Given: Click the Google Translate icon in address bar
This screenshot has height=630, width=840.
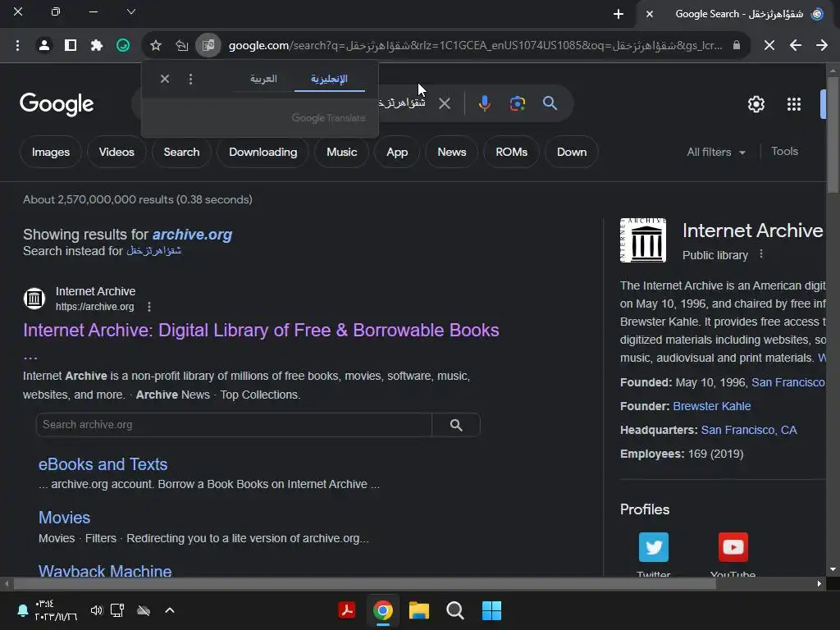Looking at the screenshot, I should pyautogui.click(x=208, y=46).
